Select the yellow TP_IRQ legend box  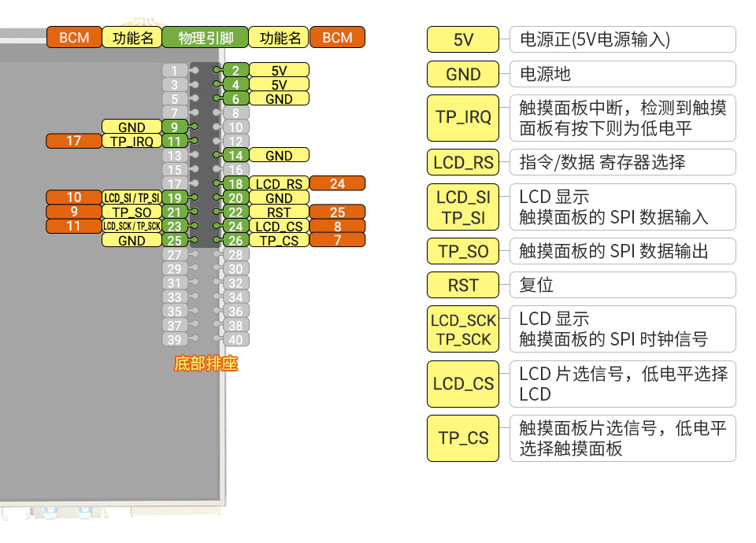point(463,118)
